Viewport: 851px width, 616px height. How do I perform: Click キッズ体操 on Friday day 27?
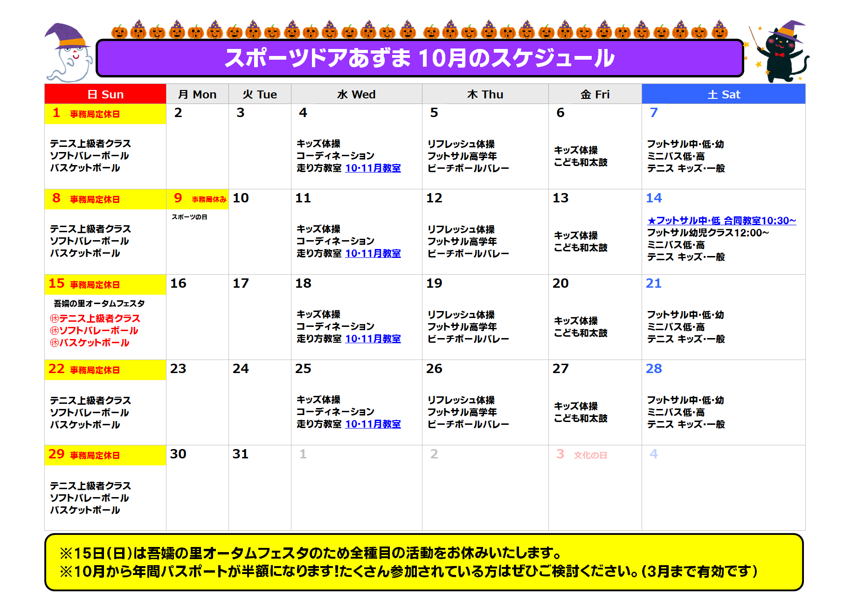pos(576,406)
